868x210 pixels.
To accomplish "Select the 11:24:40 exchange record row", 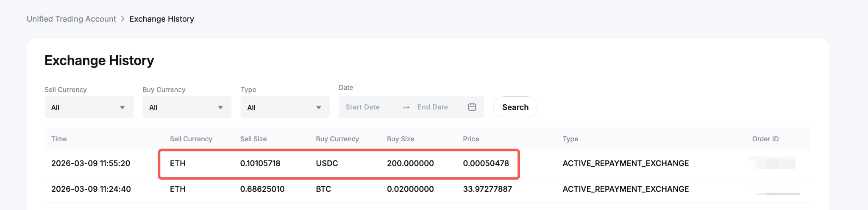I will click(x=91, y=189).
